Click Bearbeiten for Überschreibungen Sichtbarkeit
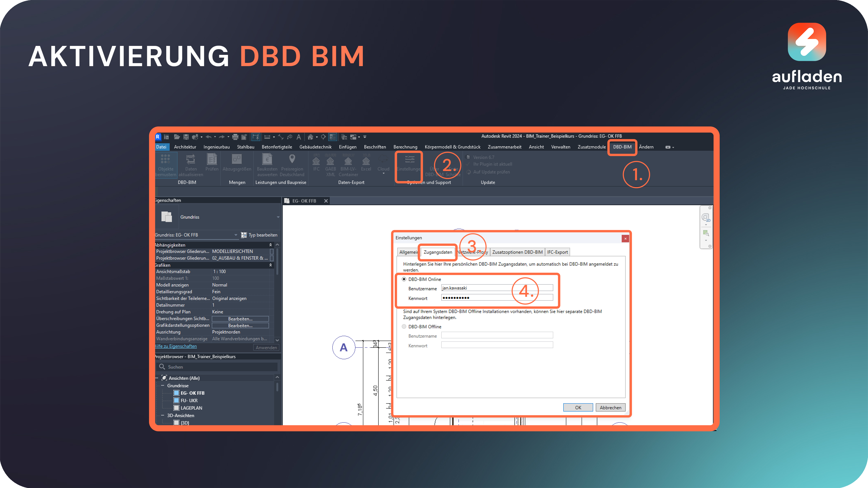The image size is (868, 488). [240, 319]
